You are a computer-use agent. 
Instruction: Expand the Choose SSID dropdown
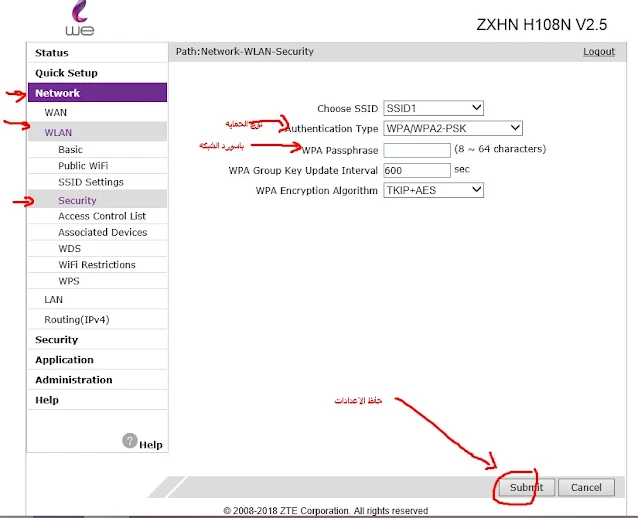tap(433, 108)
